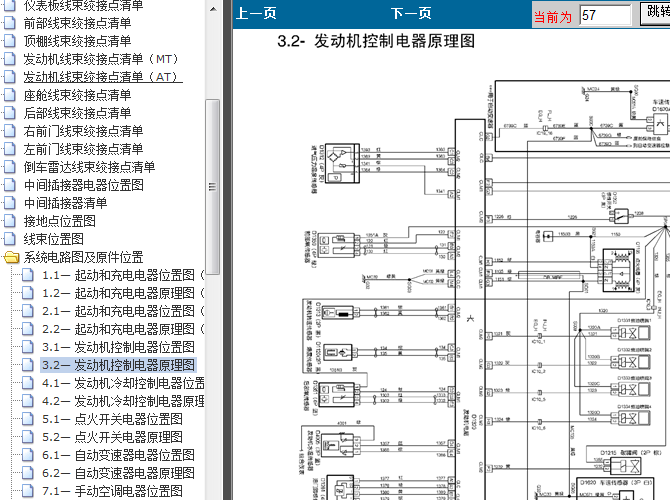Screen dimensions: 670x500
Task: Open 顶棚线束绞接点清单
Action: pos(77,41)
